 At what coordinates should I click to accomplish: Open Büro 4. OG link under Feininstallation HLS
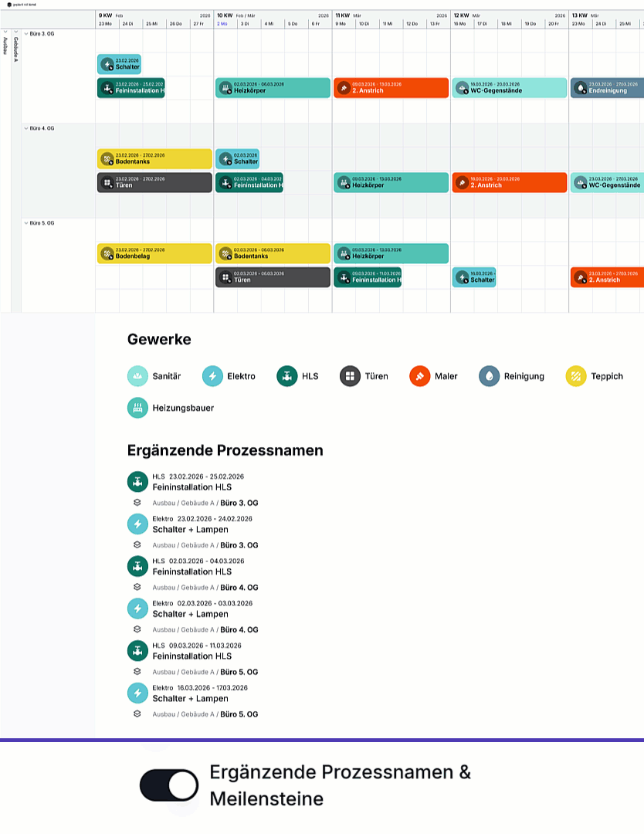point(239,588)
